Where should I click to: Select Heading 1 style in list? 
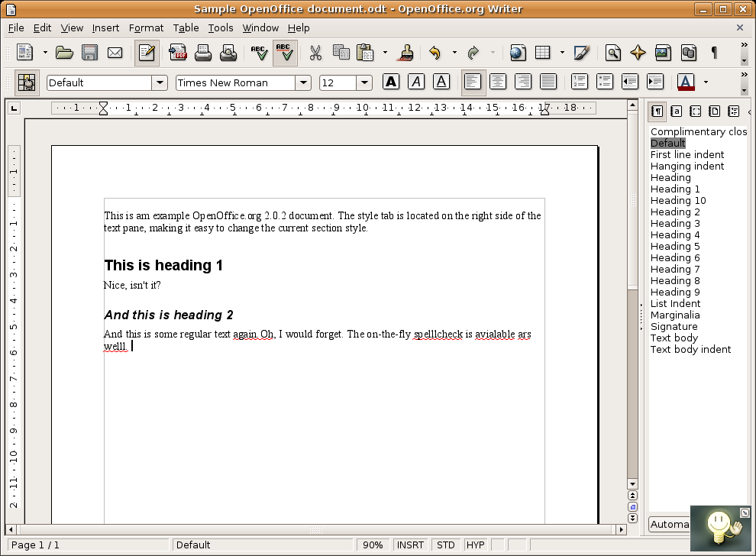[675, 189]
